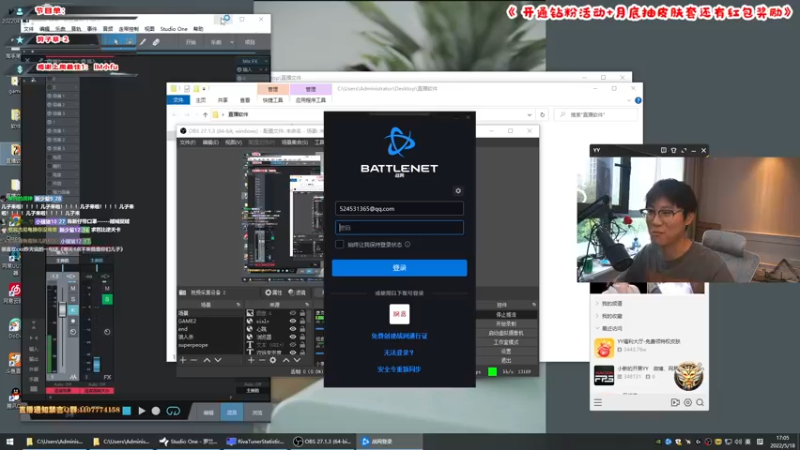
Task: Open OBS 视图 view menu
Action: [233, 142]
